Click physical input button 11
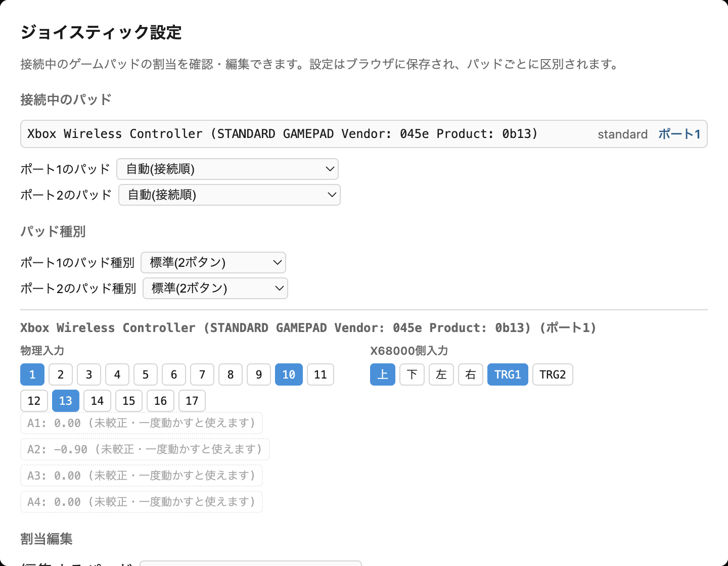Viewport: 728px width, 566px height. (321, 374)
